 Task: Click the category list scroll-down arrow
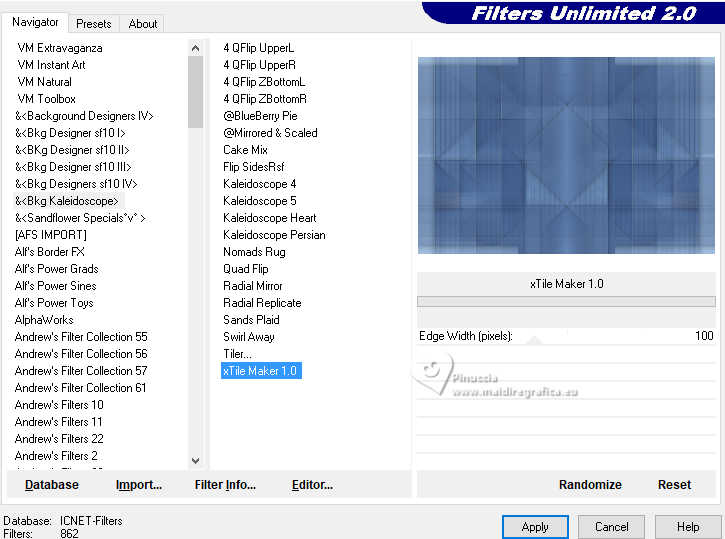(196, 461)
